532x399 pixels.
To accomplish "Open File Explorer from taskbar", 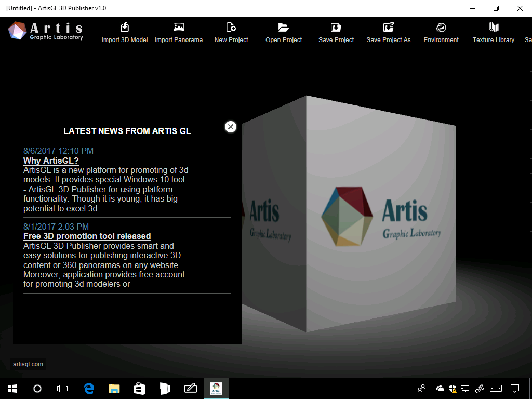I will 114,389.
